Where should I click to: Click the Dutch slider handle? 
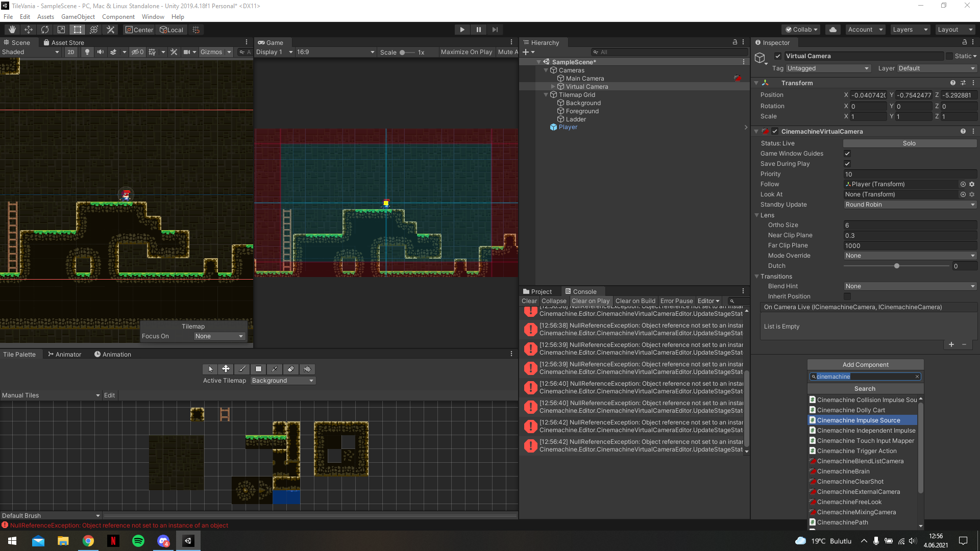tap(897, 266)
